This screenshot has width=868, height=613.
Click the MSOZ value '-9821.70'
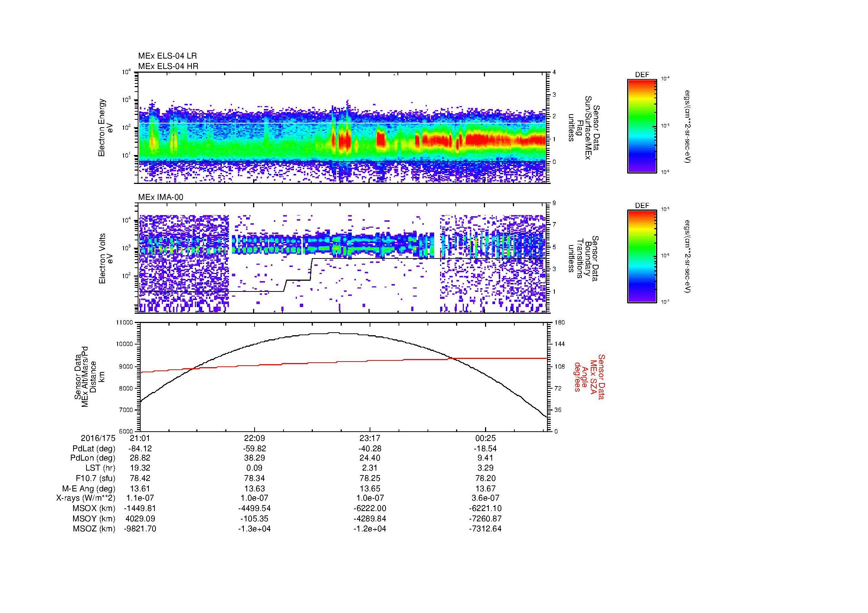pyautogui.click(x=140, y=529)
